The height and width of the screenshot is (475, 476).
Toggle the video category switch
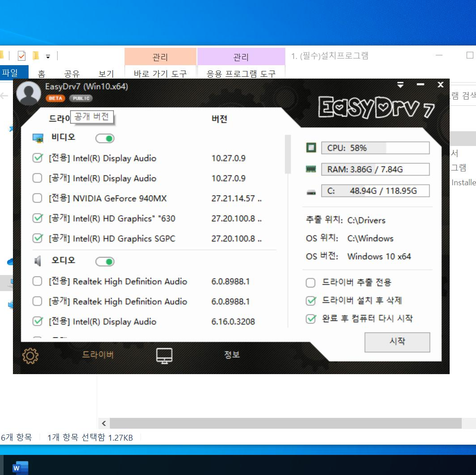pos(105,139)
